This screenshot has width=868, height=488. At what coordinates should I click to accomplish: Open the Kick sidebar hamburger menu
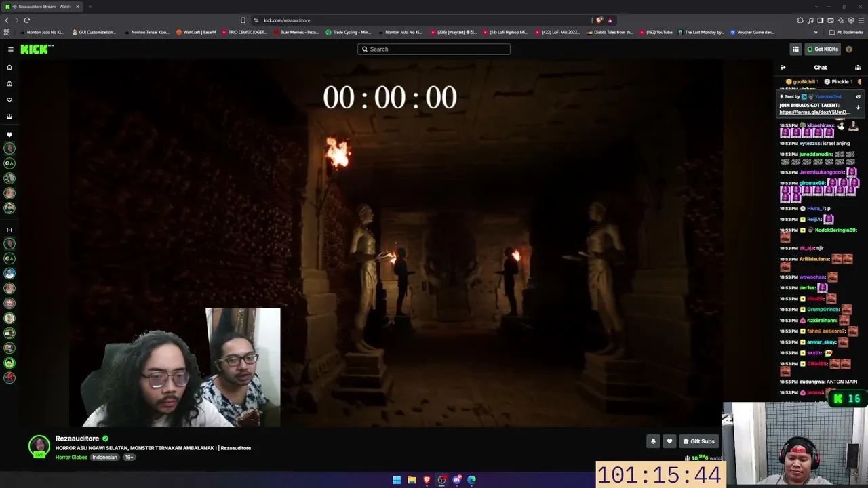coord(10,49)
